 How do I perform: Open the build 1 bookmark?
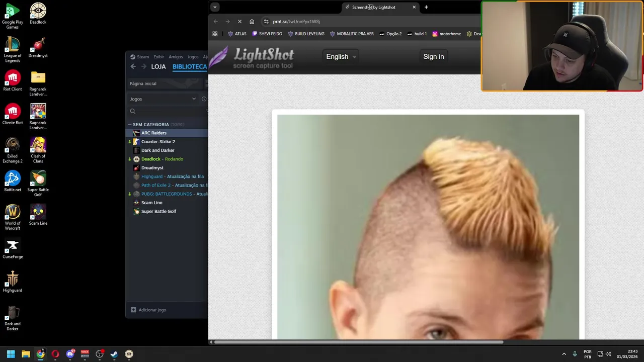coord(417,34)
